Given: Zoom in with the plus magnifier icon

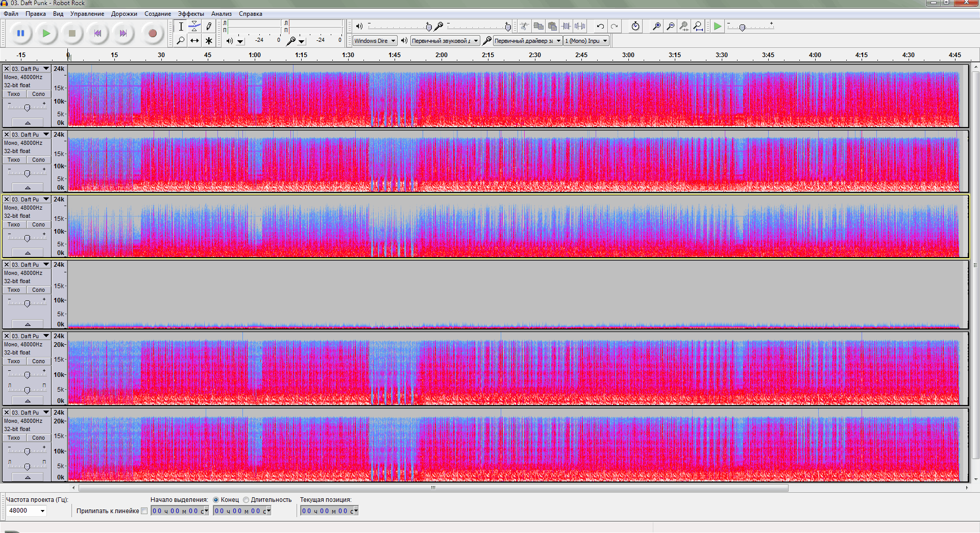Looking at the screenshot, I should [x=657, y=27].
